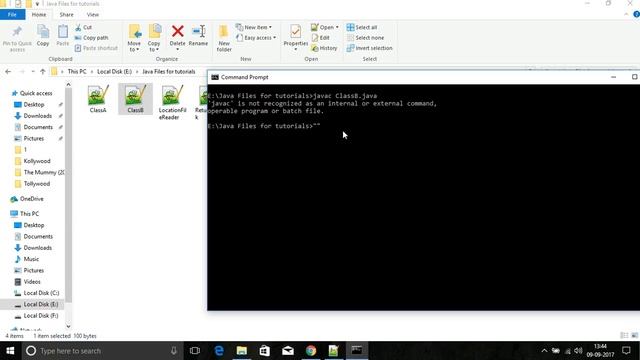This screenshot has width=640, height=360.
Task: Select Copy path in Clipboard group
Action: pyautogui.click(x=91, y=38)
